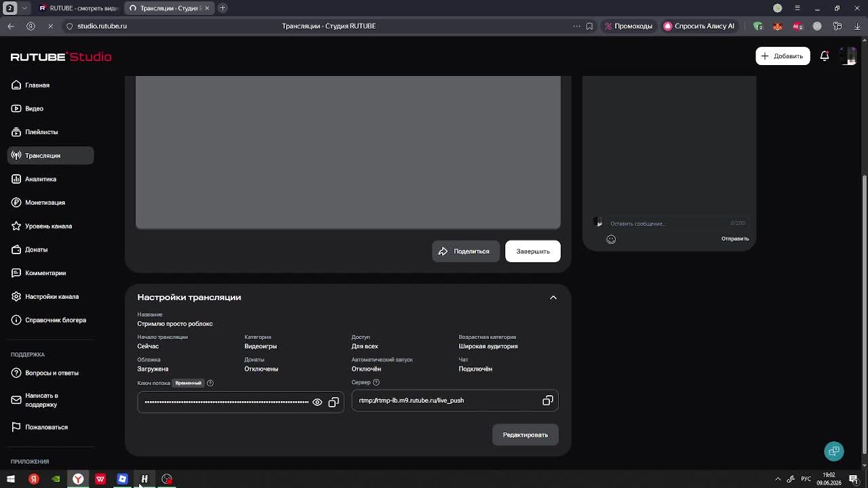This screenshot has height=488, width=868.
Task: Open the Windows Start menu
Action: click(x=11, y=479)
